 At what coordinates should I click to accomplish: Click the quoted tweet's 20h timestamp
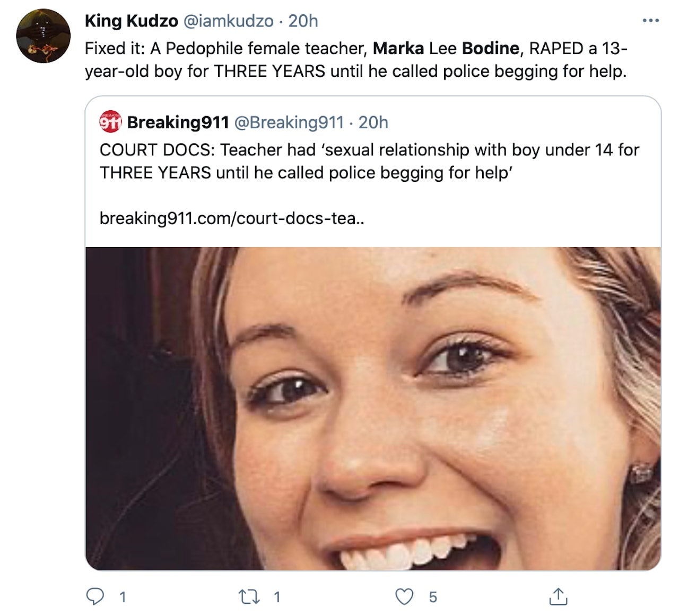point(373,122)
